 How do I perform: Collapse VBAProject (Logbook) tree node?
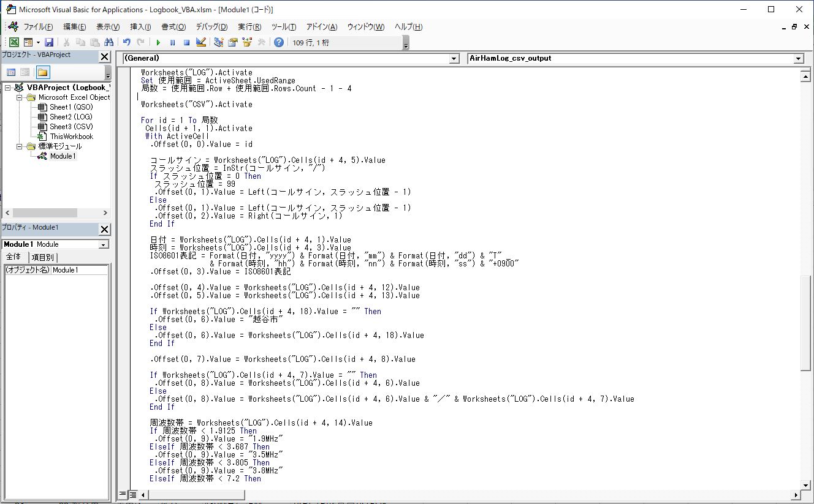pyautogui.click(x=7, y=88)
